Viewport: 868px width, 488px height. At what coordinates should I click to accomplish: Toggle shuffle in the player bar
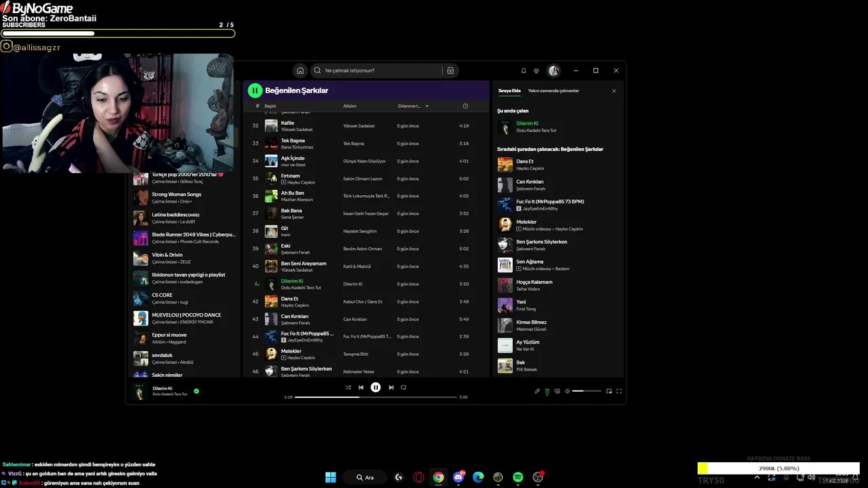tap(348, 388)
